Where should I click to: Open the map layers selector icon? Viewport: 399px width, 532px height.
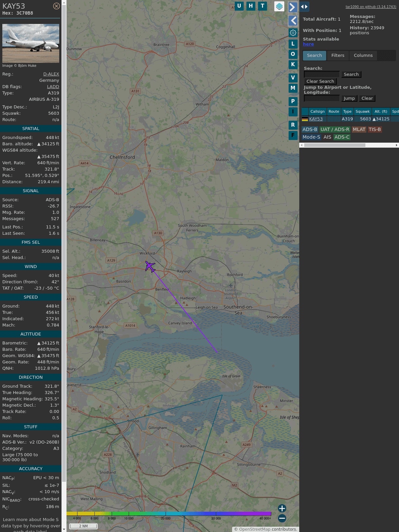point(279,6)
